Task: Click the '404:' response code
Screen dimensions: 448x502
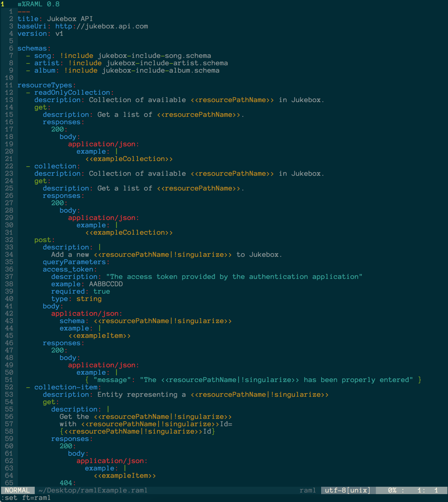Action: [68, 483]
